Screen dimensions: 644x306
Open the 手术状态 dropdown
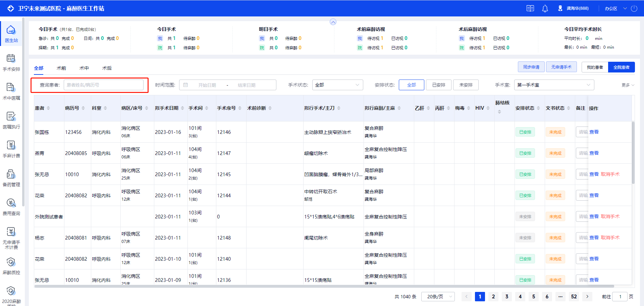pyautogui.click(x=337, y=85)
